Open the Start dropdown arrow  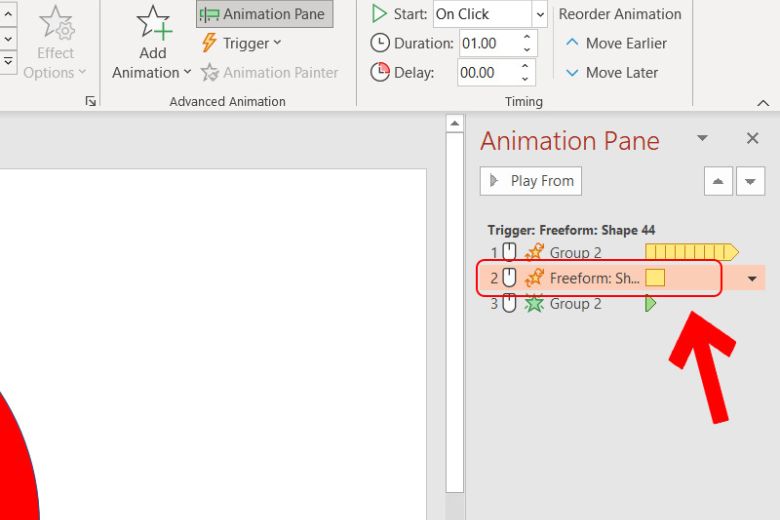540,14
